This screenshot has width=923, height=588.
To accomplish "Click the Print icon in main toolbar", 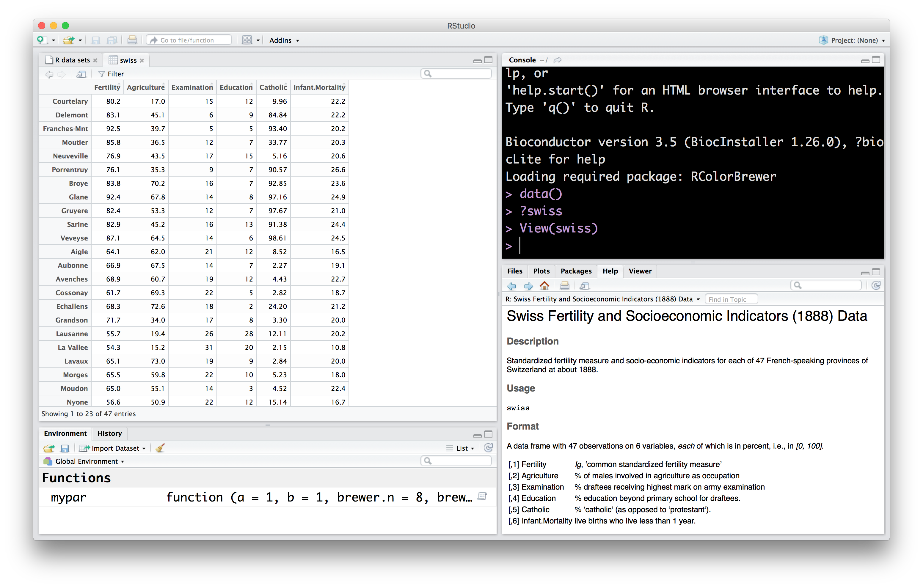I will coord(132,40).
